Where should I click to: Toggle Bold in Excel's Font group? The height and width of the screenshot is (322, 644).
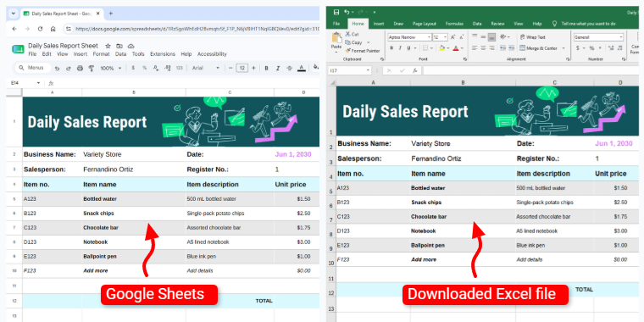[x=391, y=48]
